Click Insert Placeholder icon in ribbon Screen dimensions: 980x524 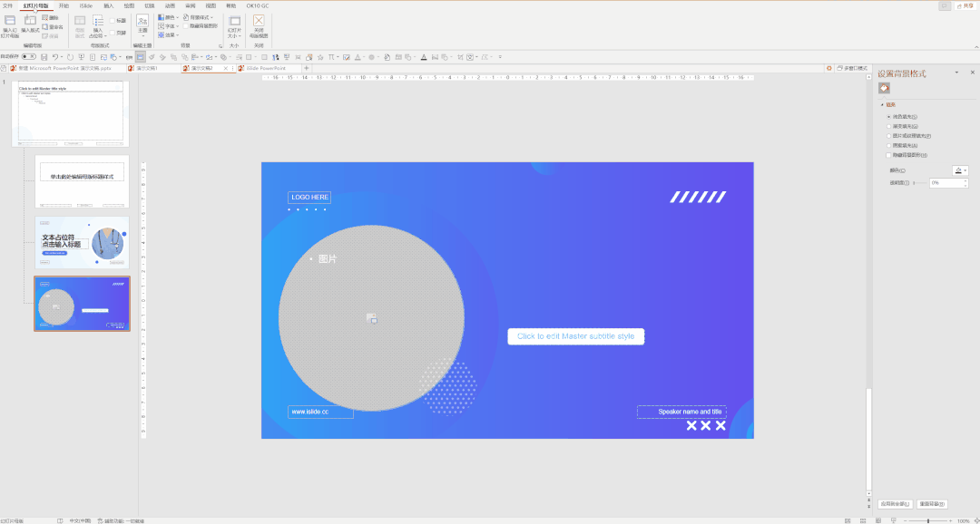[x=98, y=21]
